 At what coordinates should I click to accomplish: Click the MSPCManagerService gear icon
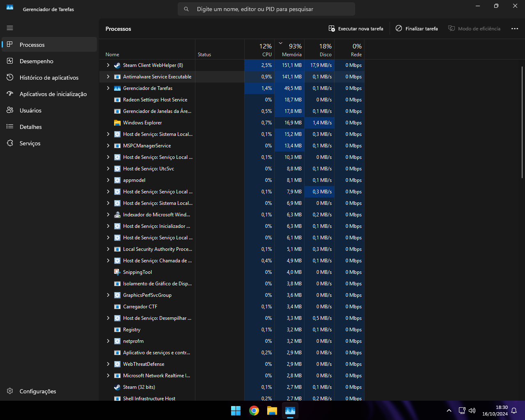pyautogui.click(x=117, y=146)
